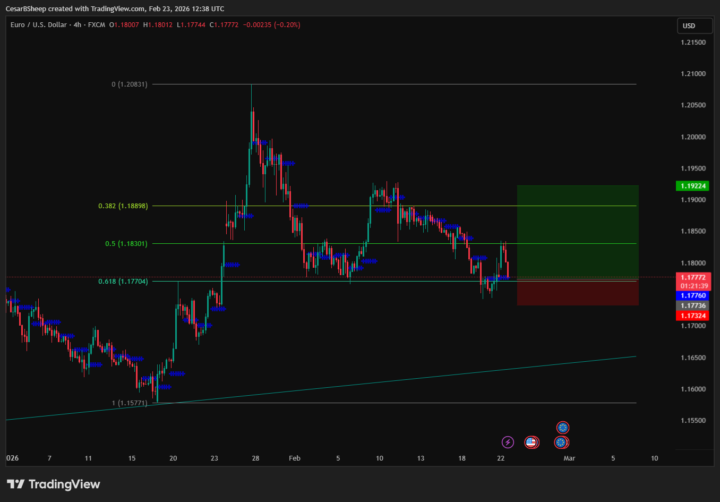Click the Feb label on time axis
720x502 pixels.
pyautogui.click(x=294, y=458)
